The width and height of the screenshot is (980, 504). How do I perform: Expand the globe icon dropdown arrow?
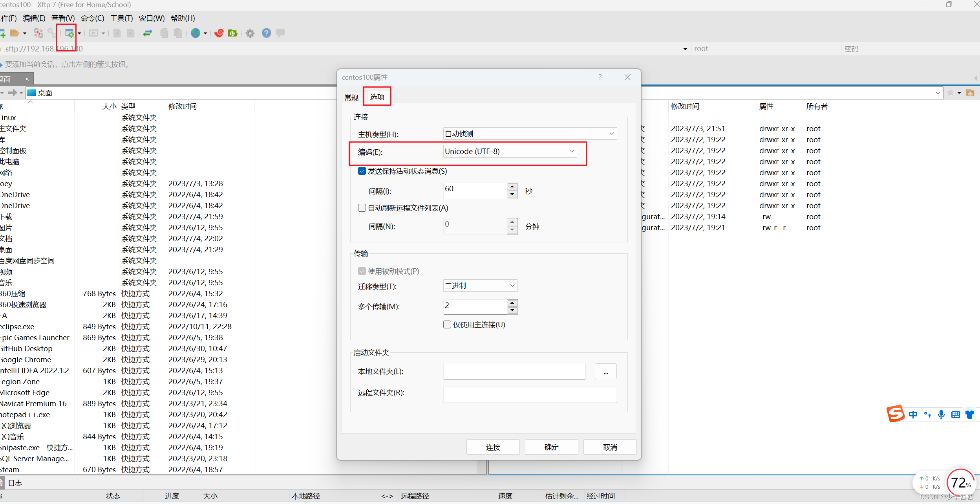[x=205, y=33]
